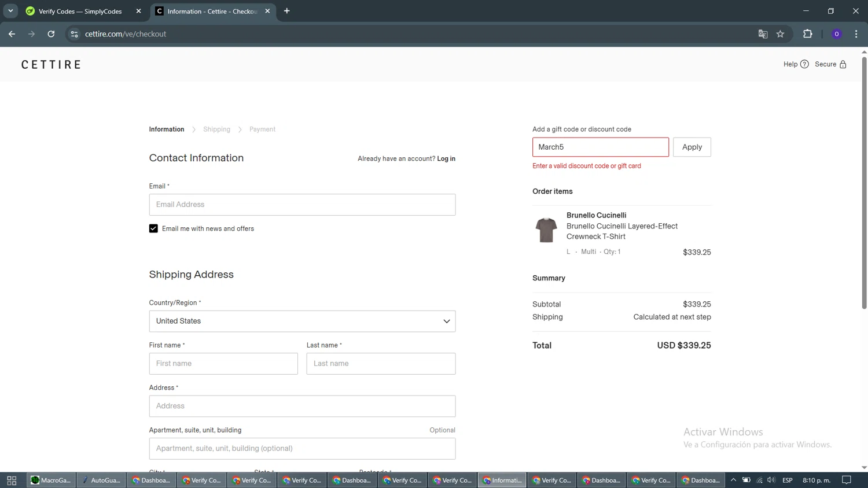868x488 pixels.
Task: Uncheck Email me with news and offers
Action: tap(153, 228)
